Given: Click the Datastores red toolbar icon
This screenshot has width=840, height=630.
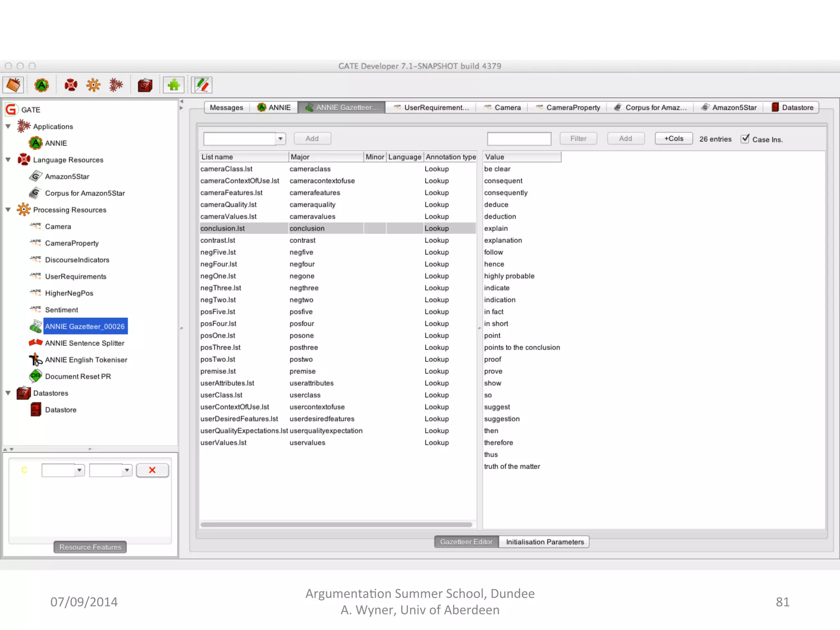Looking at the screenshot, I should 144,85.
